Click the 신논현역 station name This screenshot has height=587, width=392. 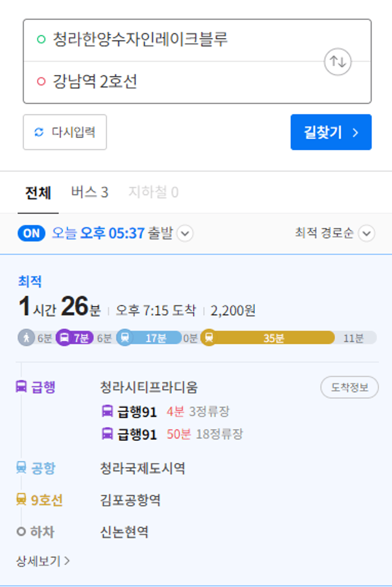point(124,532)
